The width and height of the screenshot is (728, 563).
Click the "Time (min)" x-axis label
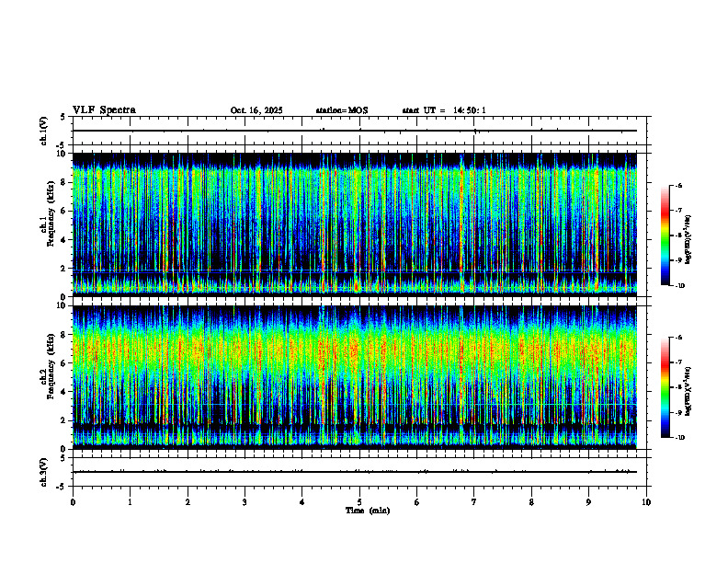click(368, 511)
